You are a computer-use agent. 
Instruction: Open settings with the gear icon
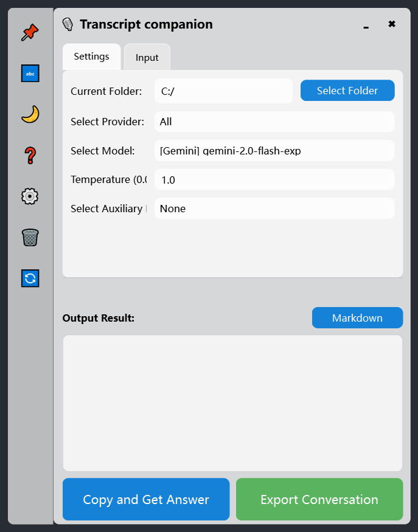(x=30, y=196)
